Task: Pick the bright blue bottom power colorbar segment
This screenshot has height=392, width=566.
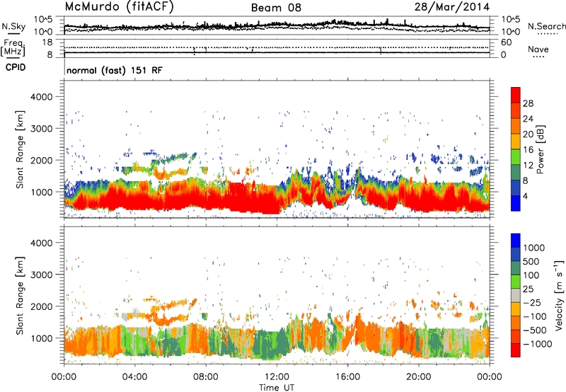Action: tap(516, 204)
